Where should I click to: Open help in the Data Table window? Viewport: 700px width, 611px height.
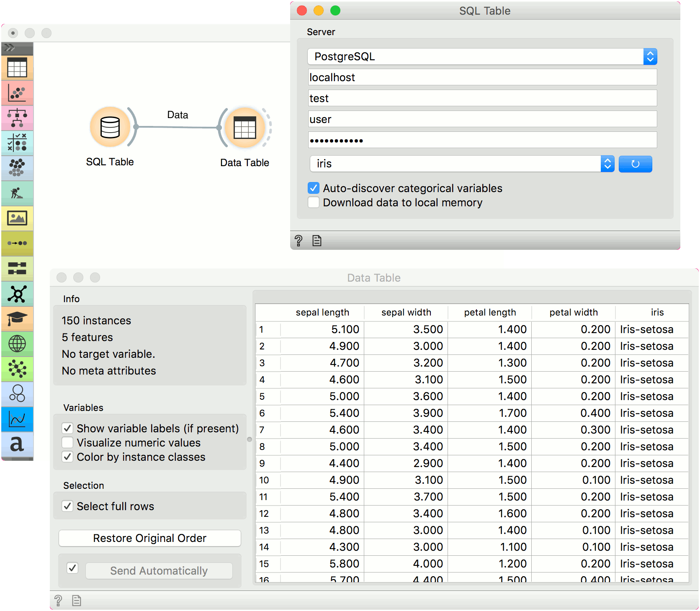tap(58, 601)
